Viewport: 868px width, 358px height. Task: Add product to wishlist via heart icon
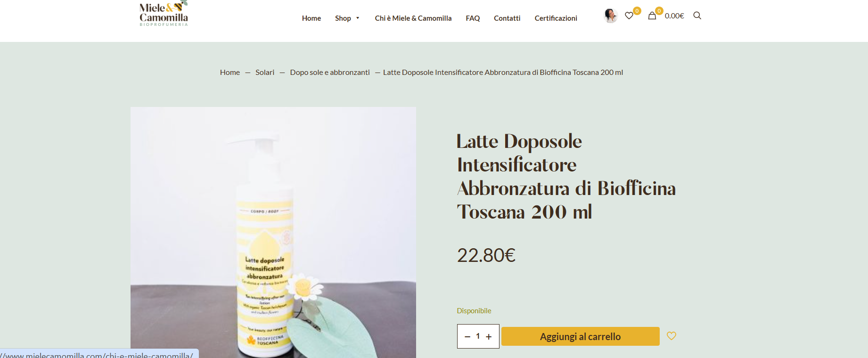[x=671, y=336]
